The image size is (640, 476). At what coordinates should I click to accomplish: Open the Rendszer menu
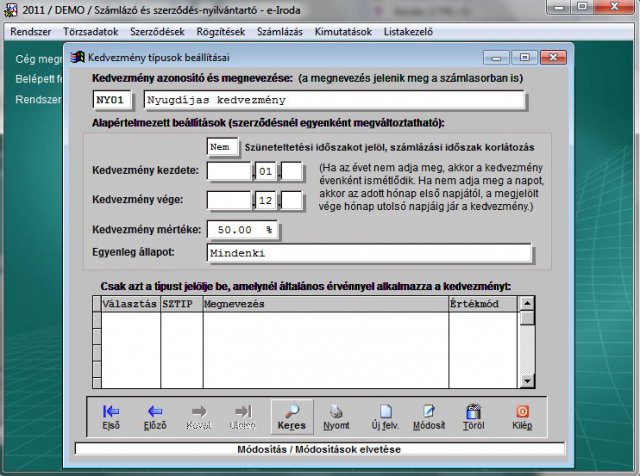coord(31,31)
